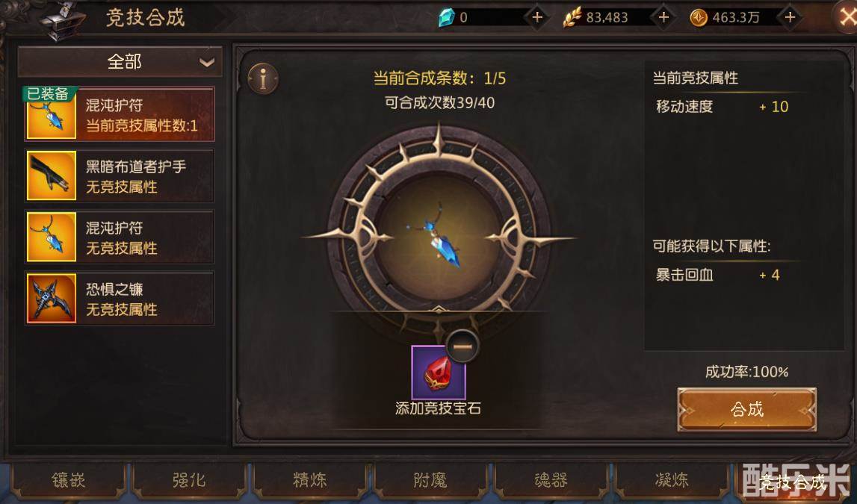
Task: Open the info icon in synthesis panel
Action: pos(263,79)
